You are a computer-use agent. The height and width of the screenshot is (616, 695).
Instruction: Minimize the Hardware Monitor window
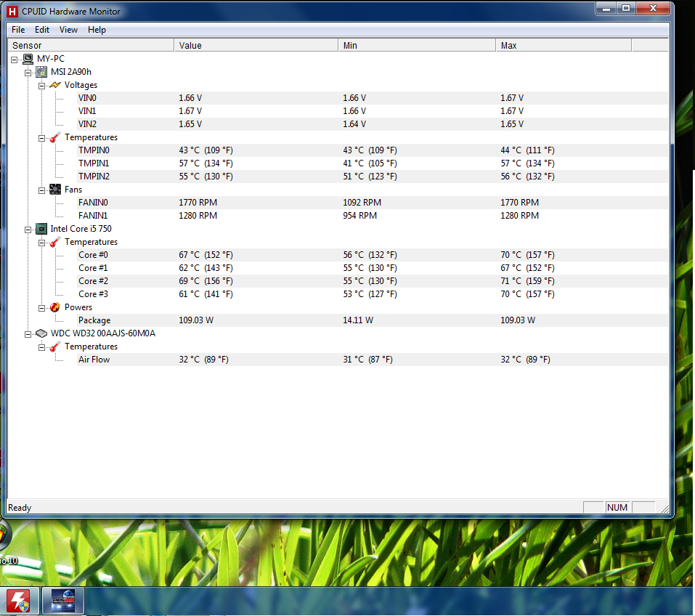click(x=606, y=9)
